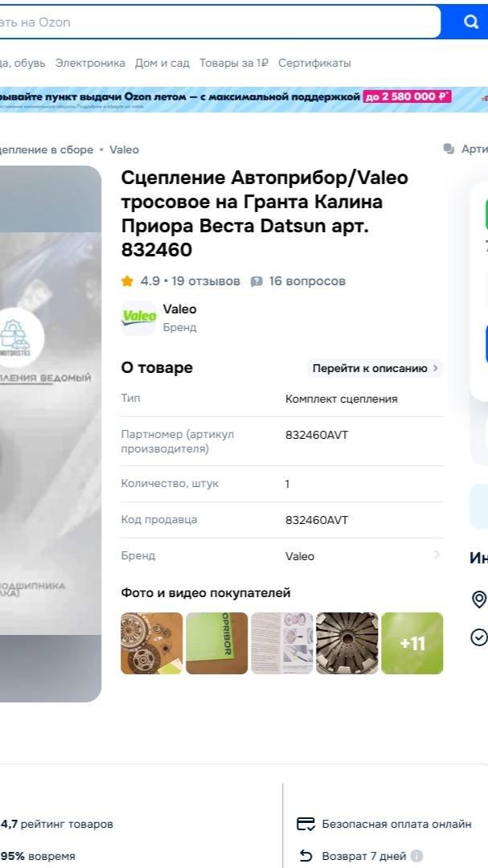Click the location pin icon

(x=478, y=600)
